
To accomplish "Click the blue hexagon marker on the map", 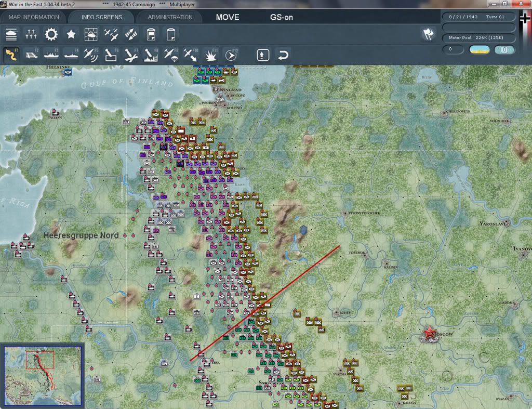I will pyautogui.click(x=303, y=230).
